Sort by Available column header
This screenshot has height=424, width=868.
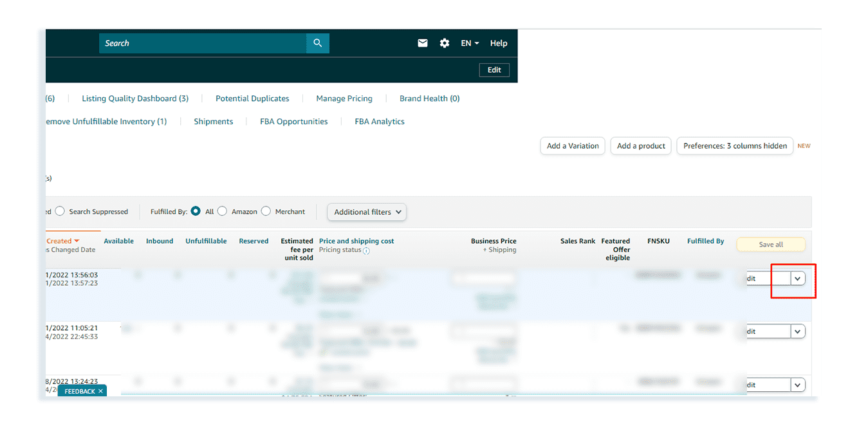pyautogui.click(x=118, y=241)
